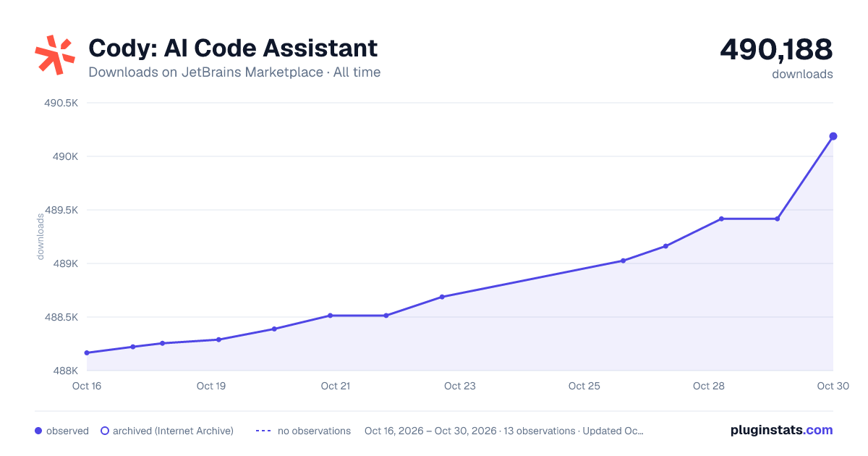Select the Oct 16 first data point

87,352
